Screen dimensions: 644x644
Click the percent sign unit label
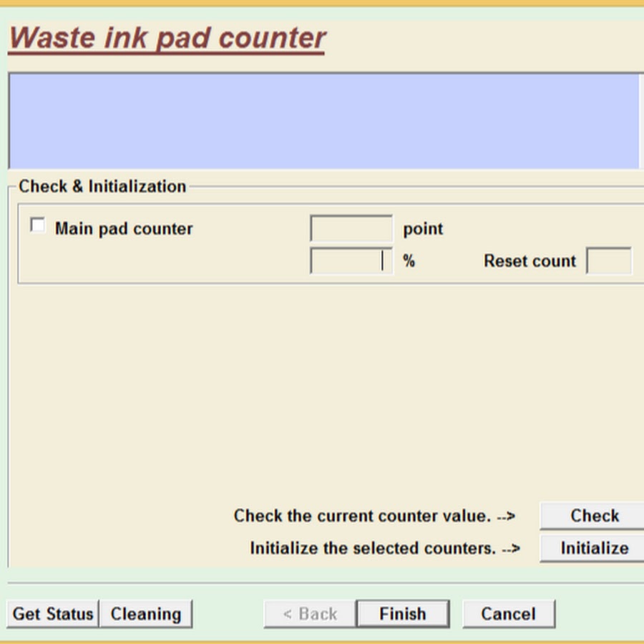pyautogui.click(x=409, y=261)
